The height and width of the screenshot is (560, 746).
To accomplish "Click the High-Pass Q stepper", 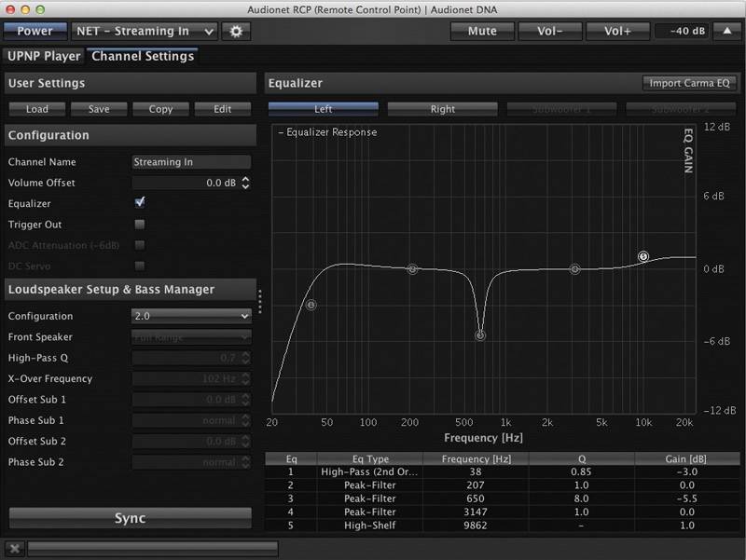I will tap(245, 358).
